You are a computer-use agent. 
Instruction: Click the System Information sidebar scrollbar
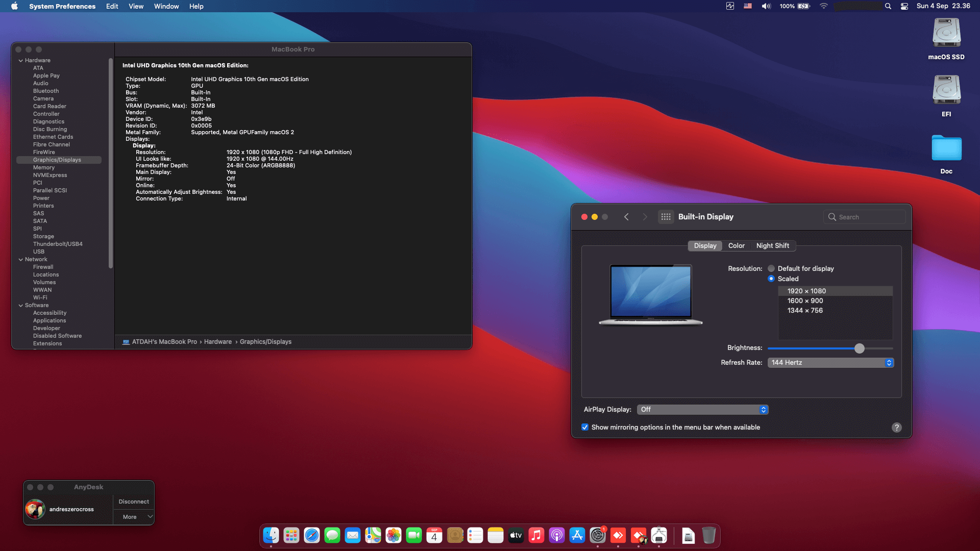tap(111, 163)
